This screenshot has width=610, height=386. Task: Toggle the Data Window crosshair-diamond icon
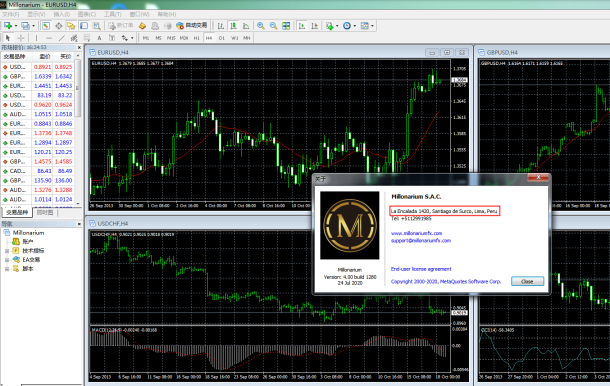point(59,26)
